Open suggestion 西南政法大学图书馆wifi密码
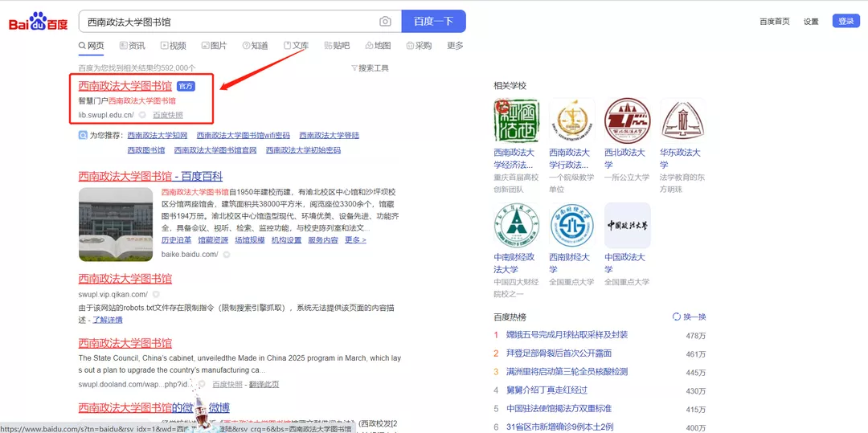This screenshot has width=868, height=433. tap(243, 135)
